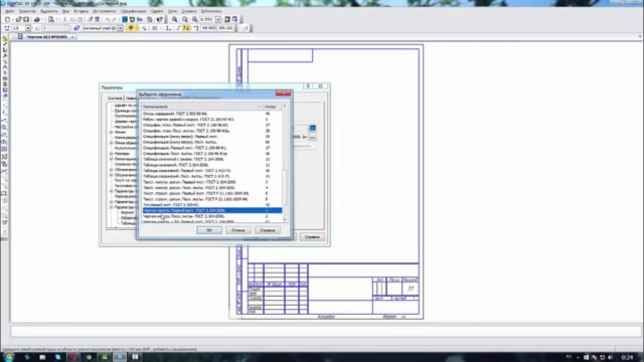Click the styles list scrollbar thumb
The image size is (644, 362).
285,187
